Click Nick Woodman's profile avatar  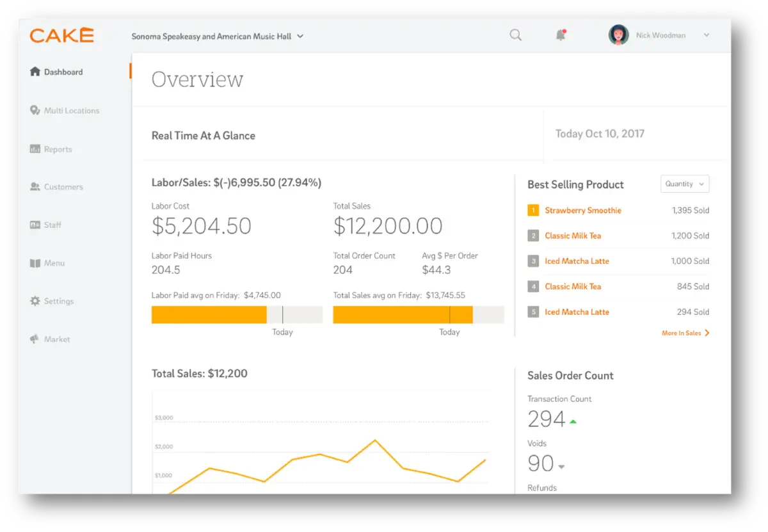[x=618, y=35]
